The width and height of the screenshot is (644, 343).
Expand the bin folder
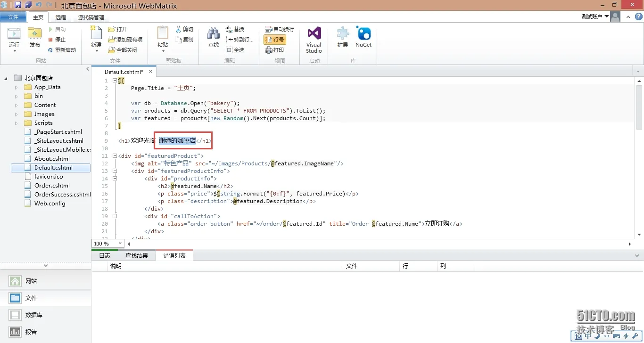coord(16,96)
